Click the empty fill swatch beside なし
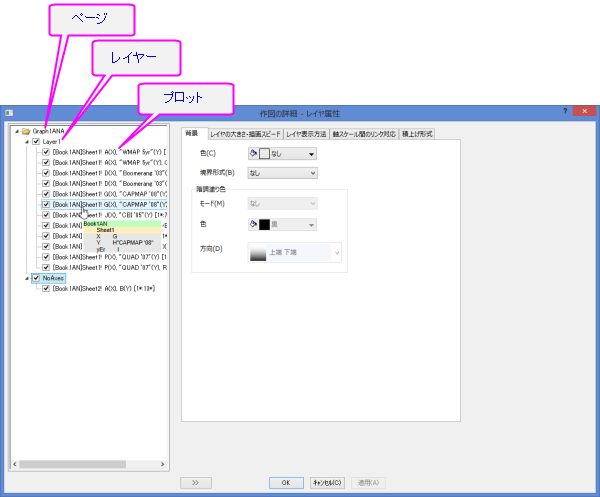Image resolution: width=600 pixels, height=497 pixels. pyautogui.click(x=264, y=154)
